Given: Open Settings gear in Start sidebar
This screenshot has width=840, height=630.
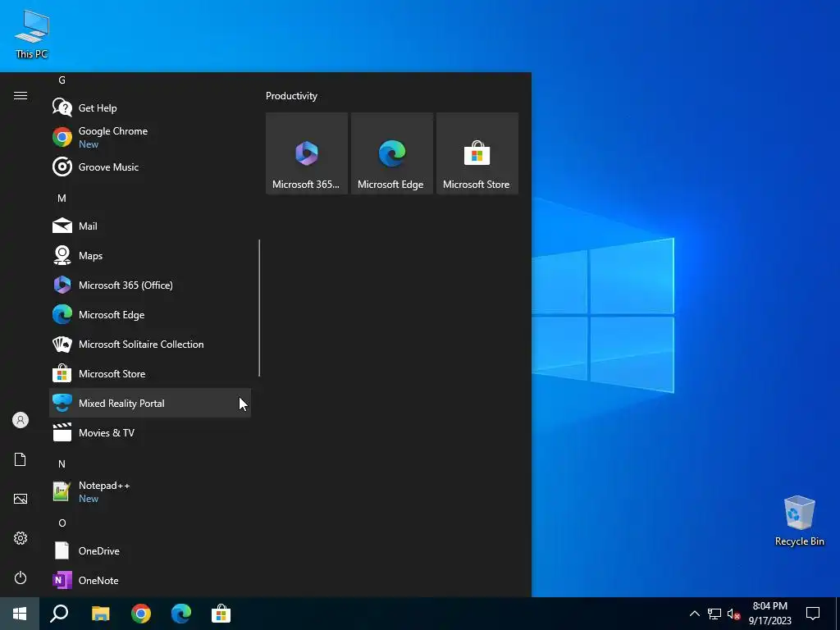Looking at the screenshot, I should coord(21,538).
